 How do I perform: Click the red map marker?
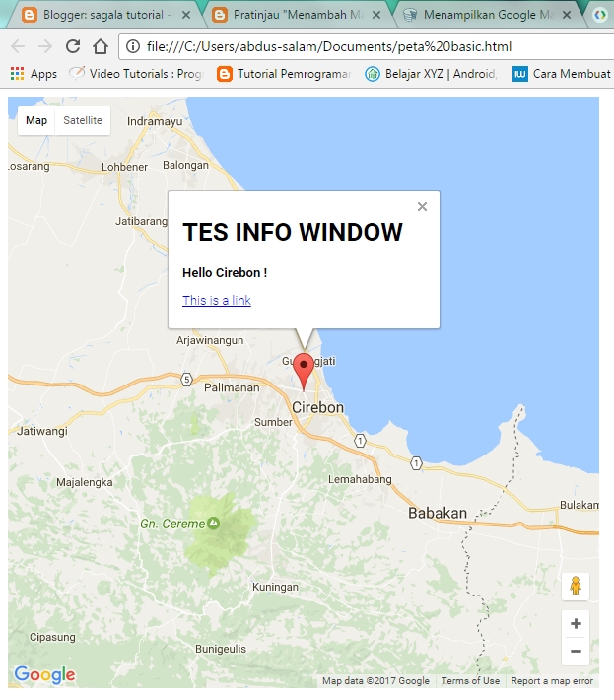tap(304, 372)
